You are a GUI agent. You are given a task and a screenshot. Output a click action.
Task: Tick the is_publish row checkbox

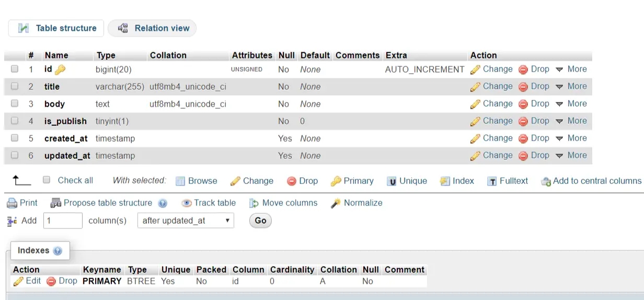coord(15,121)
